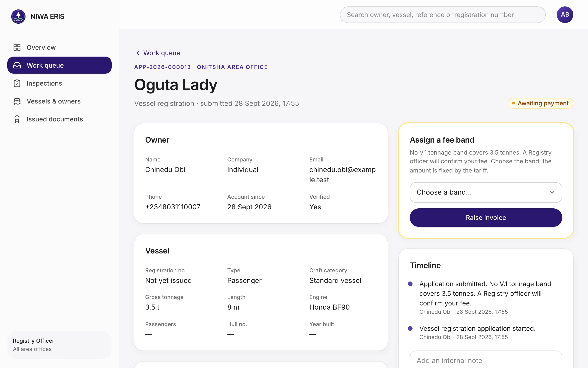Open the Overview page
The width and height of the screenshot is (588, 368).
pyautogui.click(x=59, y=47)
